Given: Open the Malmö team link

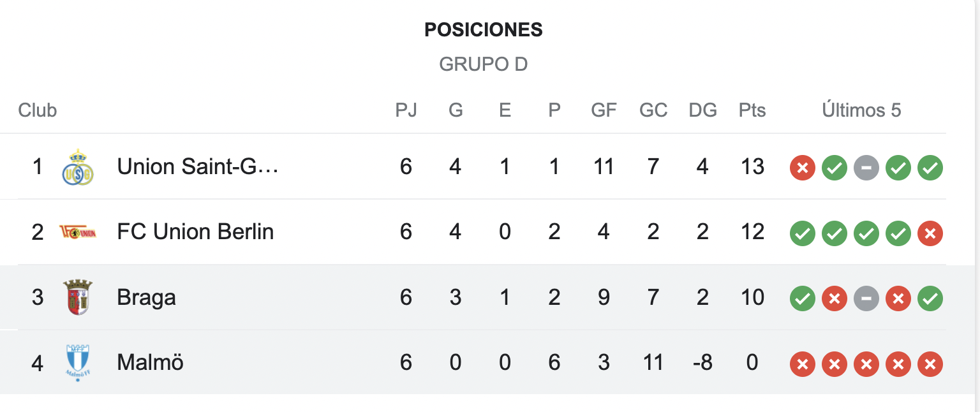Looking at the screenshot, I should point(151,363).
